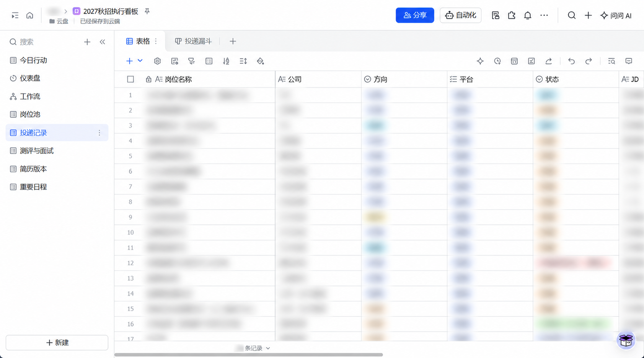Toggle the sidebar panel icon at top left
Viewport: 644px width, 358px height.
point(15,16)
